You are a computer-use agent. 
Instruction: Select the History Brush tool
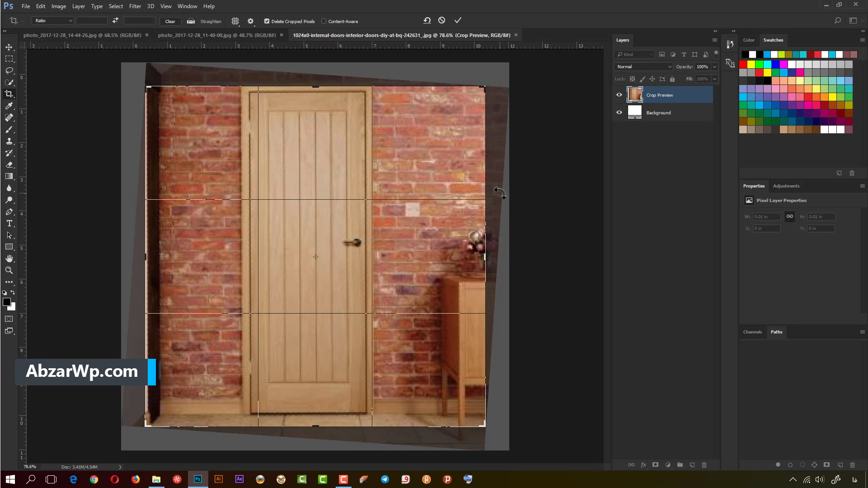tap(9, 153)
